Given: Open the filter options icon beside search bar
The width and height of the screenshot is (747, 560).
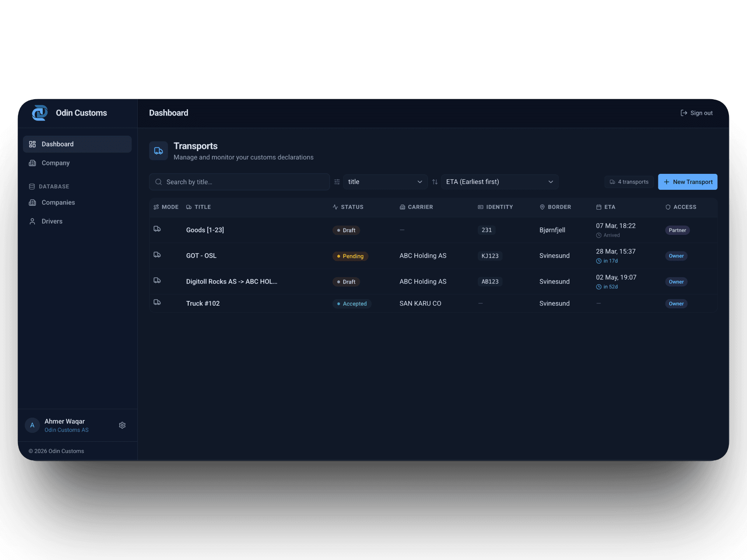Looking at the screenshot, I should pyautogui.click(x=337, y=182).
